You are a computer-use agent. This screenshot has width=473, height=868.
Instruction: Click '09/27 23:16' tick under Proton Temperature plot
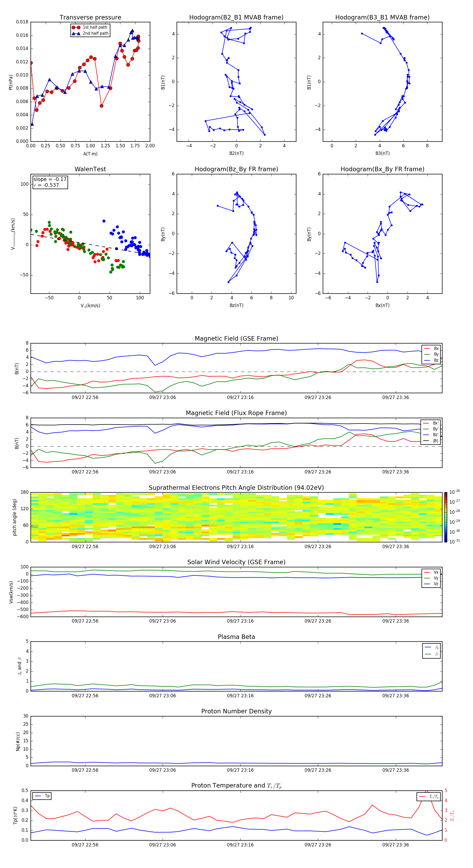coord(240,845)
